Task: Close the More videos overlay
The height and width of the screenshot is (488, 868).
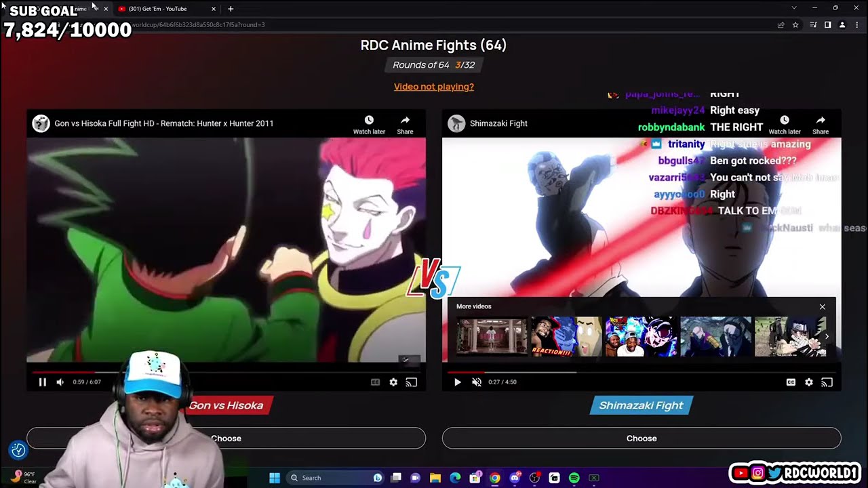Action: pyautogui.click(x=823, y=306)
